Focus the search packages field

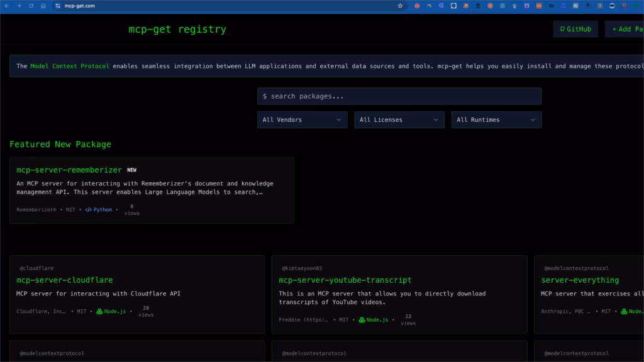399,96
